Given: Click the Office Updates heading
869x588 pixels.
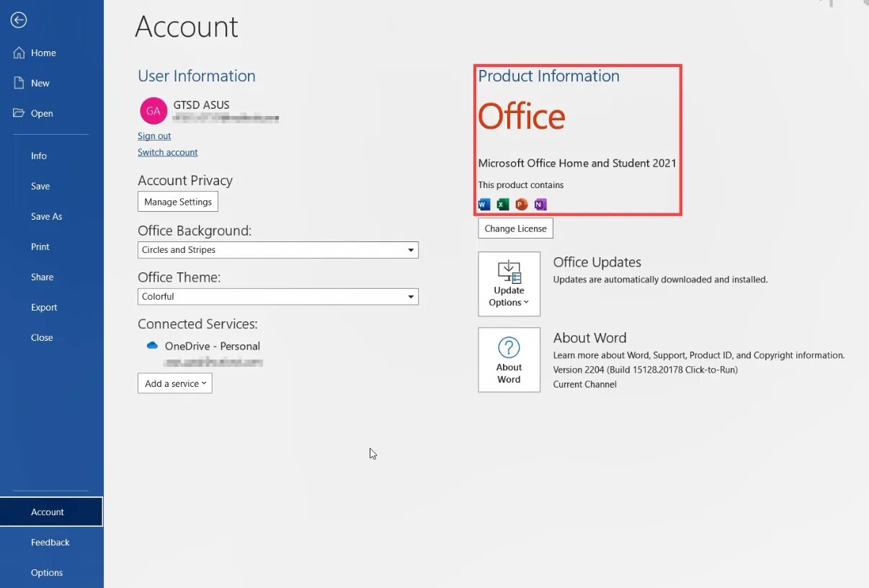Looking at the screenshot, I should [597, 262].
